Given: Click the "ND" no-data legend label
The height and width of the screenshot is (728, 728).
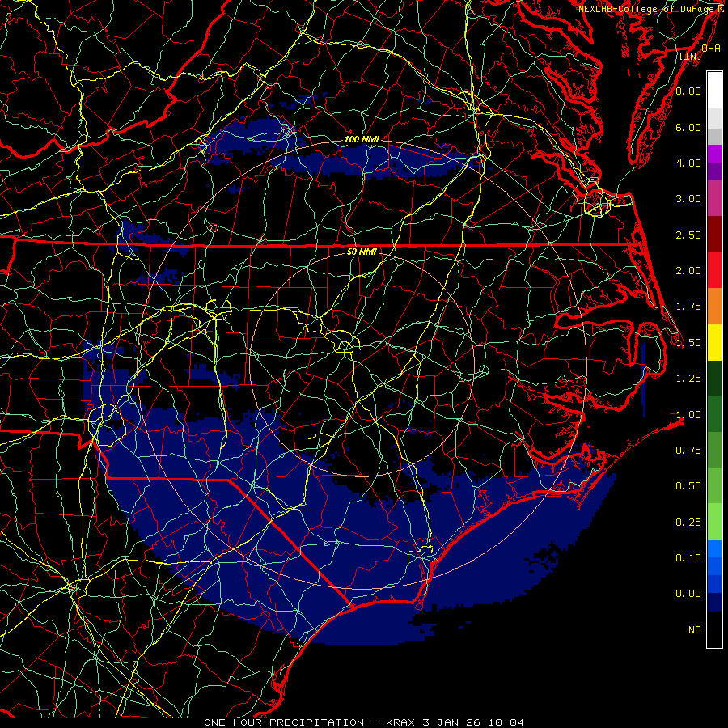Looking at the screenshot, I should point(695,630).
